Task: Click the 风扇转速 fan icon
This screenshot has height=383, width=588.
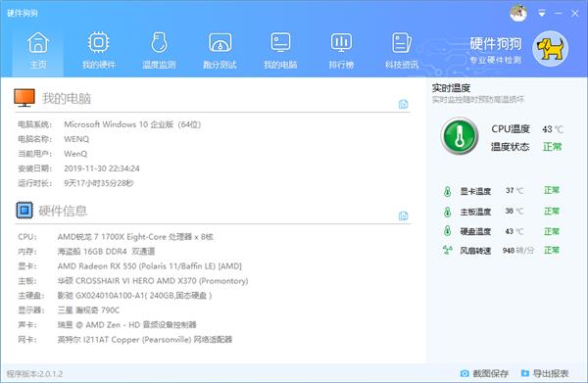Action: (447, 250)
